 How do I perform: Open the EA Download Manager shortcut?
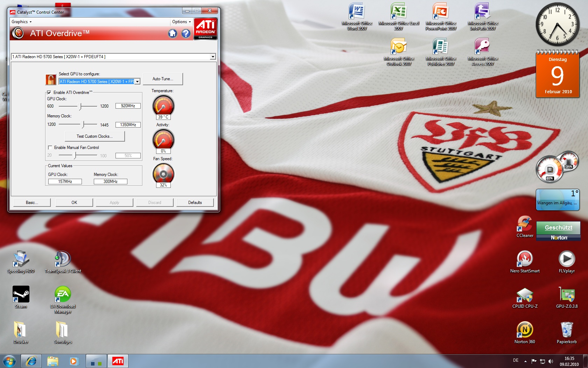(63, 300)
